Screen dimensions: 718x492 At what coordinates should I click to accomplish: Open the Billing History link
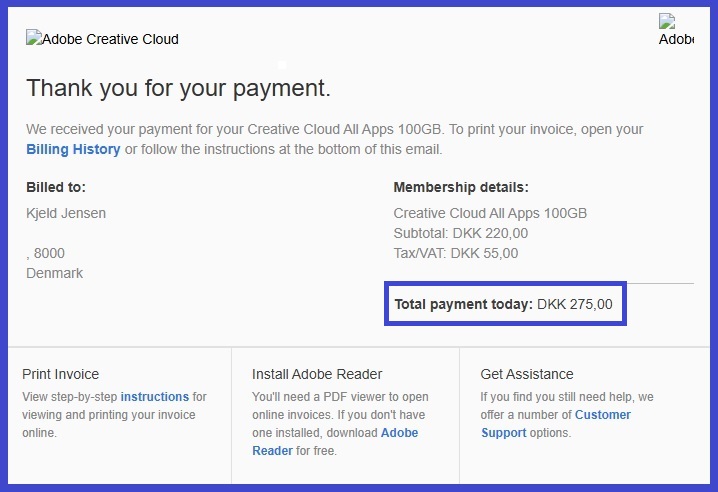(x=73, y=149)
